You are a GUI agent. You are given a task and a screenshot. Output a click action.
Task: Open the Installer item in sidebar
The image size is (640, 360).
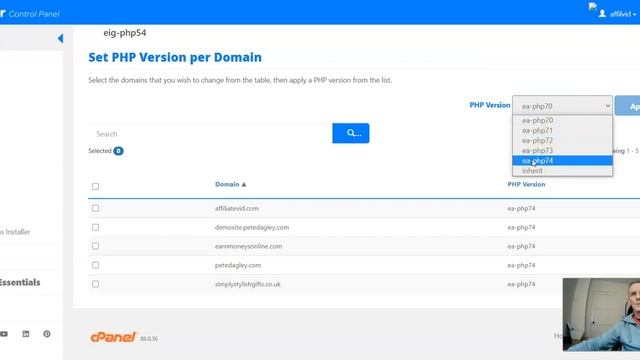pyautogui.click(x=15, y=232)
